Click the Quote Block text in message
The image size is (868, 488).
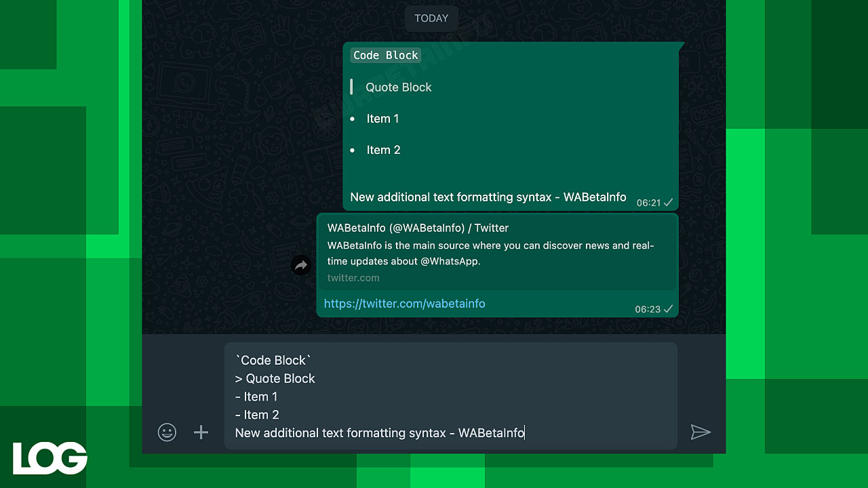click(x=398, y=87)
